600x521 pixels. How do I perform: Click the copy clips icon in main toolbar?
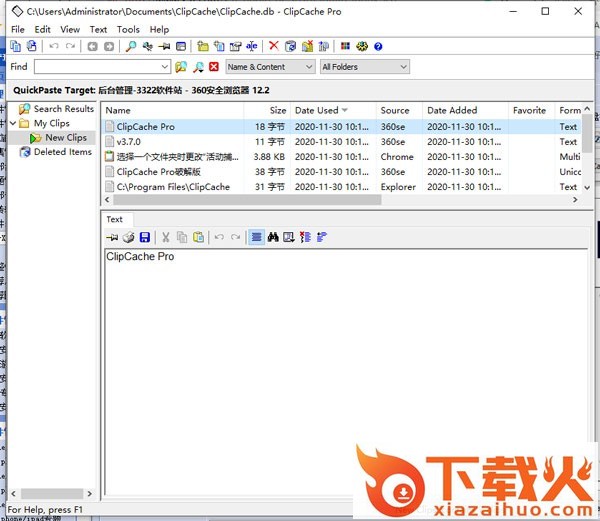pos(15,46)
